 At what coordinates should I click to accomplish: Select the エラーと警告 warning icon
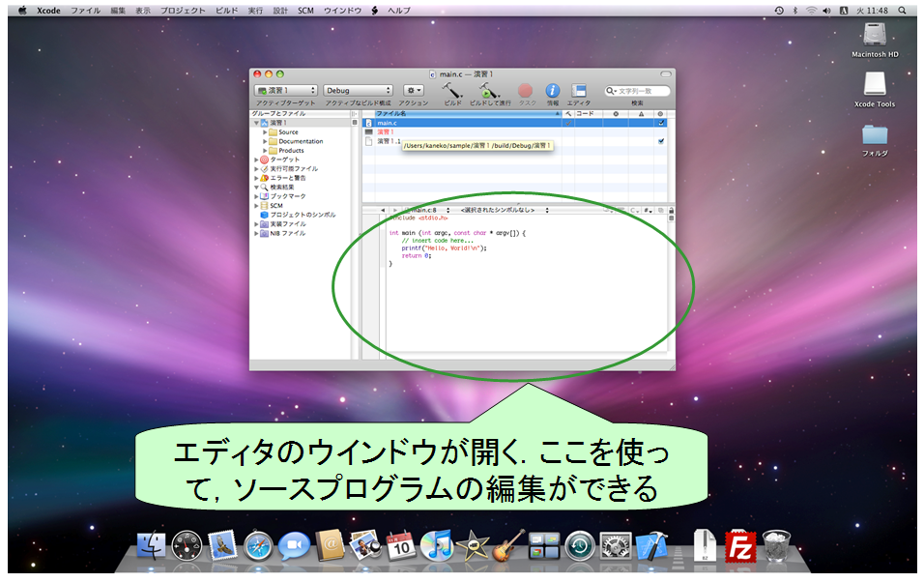[x=265, y=178]
